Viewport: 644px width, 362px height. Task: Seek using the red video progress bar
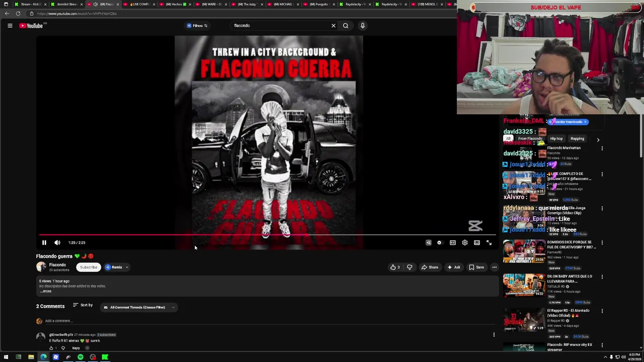267,235
